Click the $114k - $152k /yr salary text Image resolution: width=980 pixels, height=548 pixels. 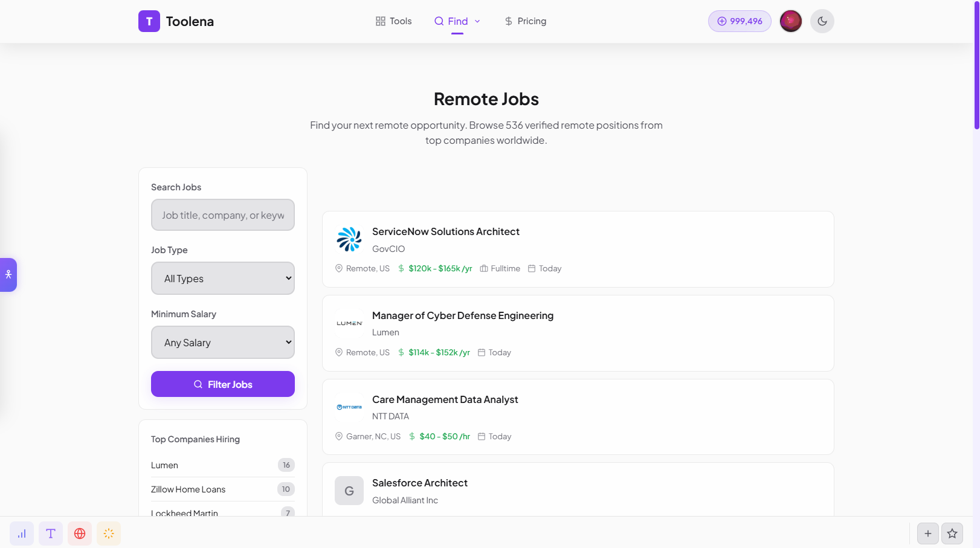439,352
